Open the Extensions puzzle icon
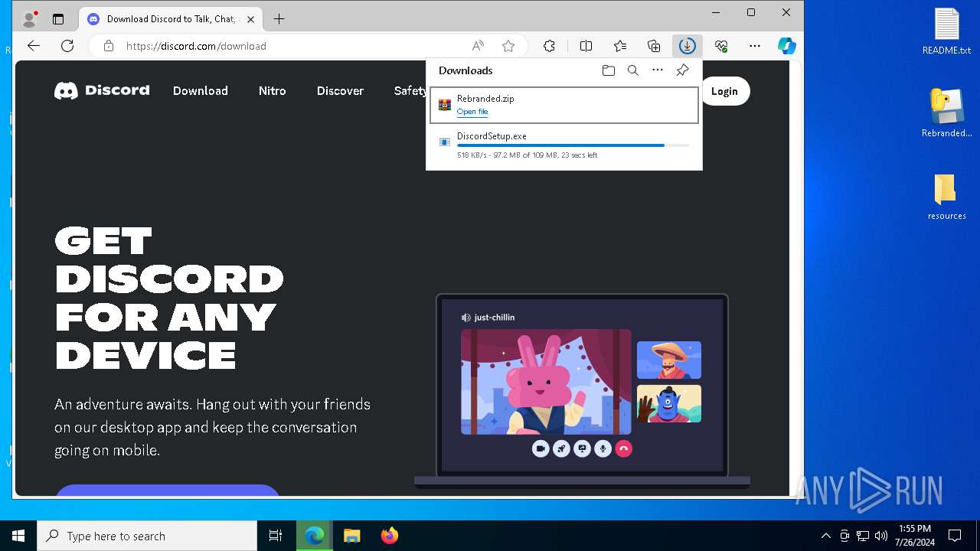This screenshot has height=551, width=980. click(x=549, y=46)
